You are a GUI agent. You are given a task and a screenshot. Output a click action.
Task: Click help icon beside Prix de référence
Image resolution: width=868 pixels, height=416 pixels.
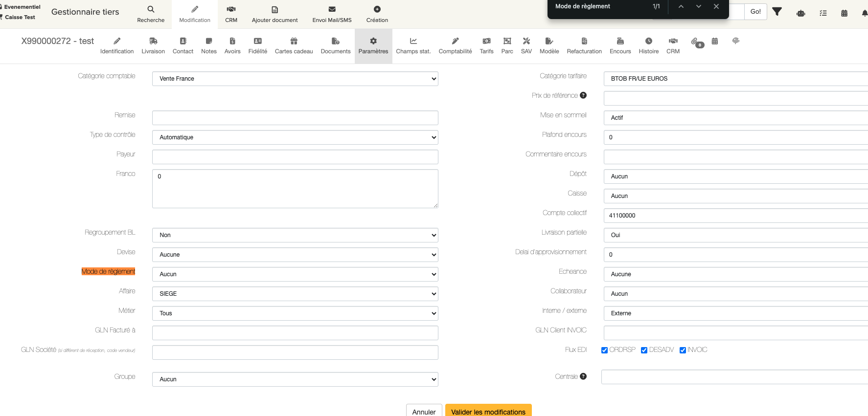tap(583, 95)
